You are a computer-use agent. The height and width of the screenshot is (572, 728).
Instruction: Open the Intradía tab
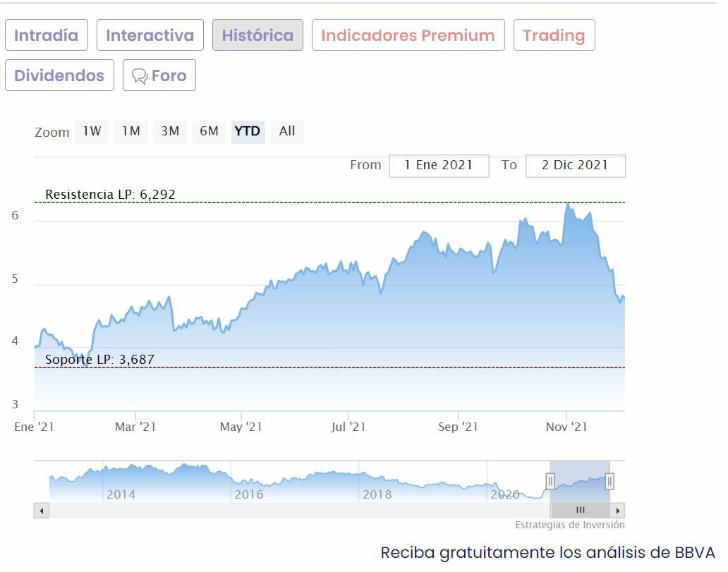[47, 35]
